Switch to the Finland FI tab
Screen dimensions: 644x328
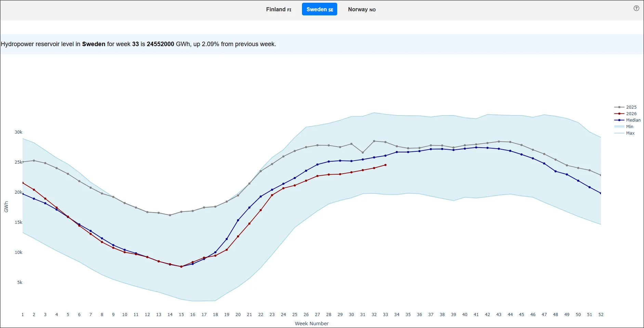tap(279, 9)
